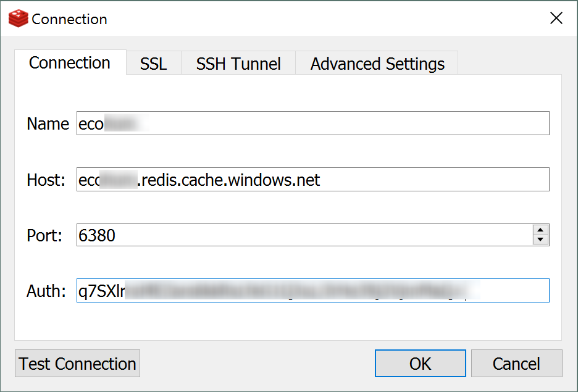578x392 pixels.
Task: Click the Port: label text
Action: pyautogui.click(x=44, y=235)
